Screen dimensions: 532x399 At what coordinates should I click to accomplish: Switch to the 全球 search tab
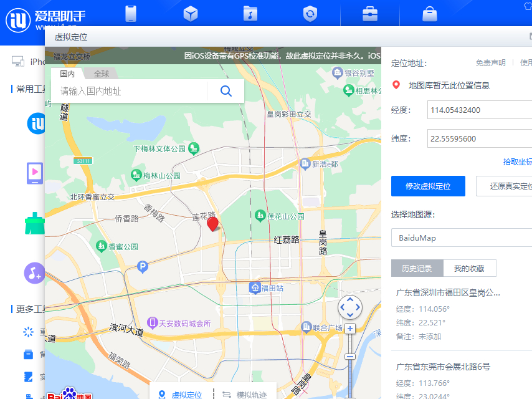[x=101, y=74]
